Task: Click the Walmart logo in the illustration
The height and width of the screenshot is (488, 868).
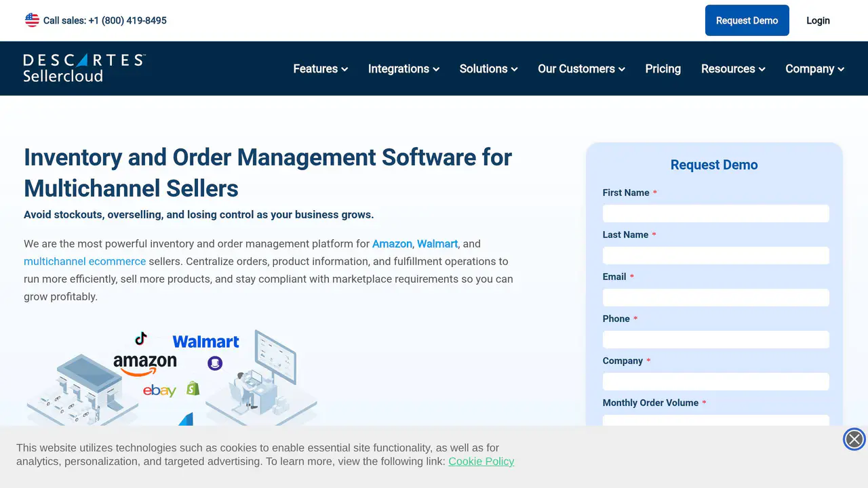Action: coord(205,342)
